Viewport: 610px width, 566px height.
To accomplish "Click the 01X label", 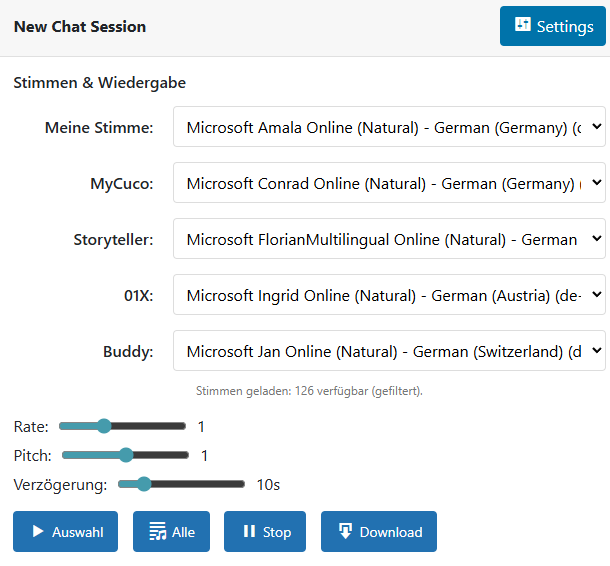I will (x=138, y=296).
